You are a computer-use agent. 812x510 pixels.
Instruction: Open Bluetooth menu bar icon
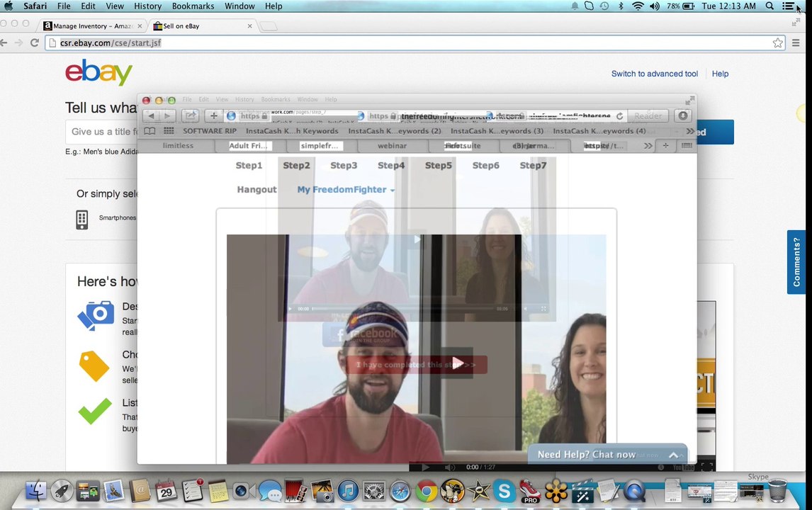pyautogui.click(x=621, y=6)
